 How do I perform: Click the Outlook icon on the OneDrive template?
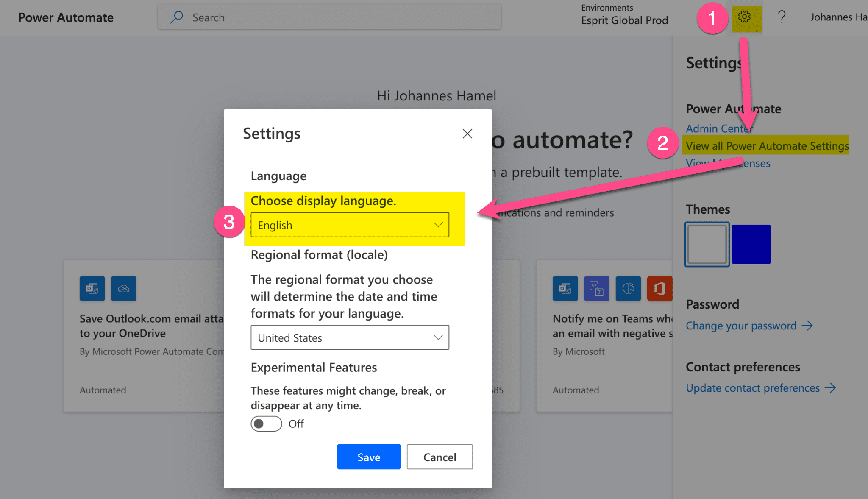coord(92,288)
